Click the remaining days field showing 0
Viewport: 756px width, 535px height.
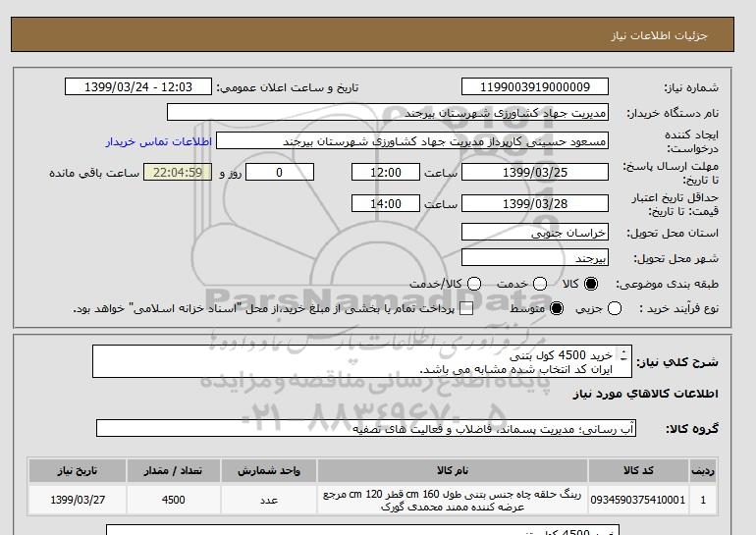(280, 172)
